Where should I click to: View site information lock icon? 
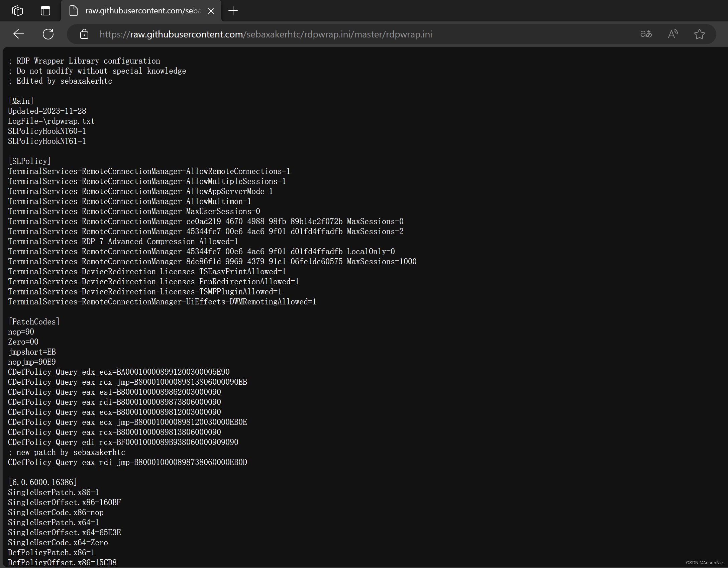pos(84,34)
